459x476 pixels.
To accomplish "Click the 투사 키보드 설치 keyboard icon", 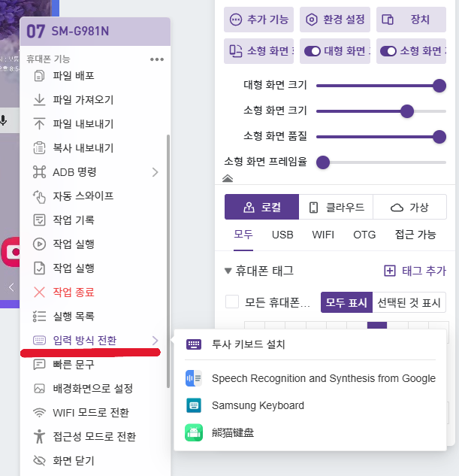I will (x=194, y=344).
